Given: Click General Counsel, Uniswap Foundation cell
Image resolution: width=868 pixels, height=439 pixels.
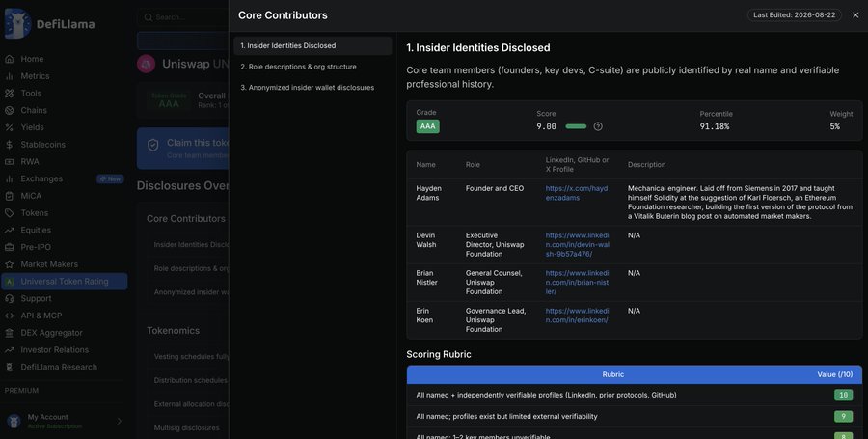Looking at the screenshot, I should [x=494, y=283].
